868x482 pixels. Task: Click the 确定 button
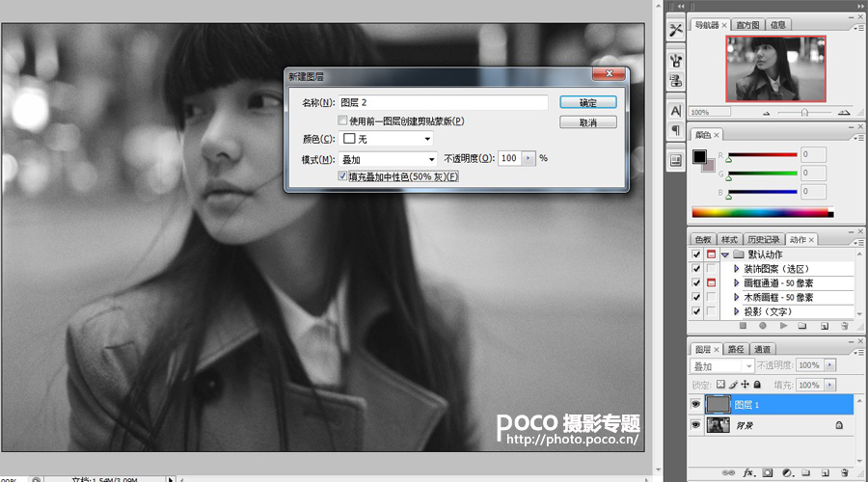[x=588, y=102]
